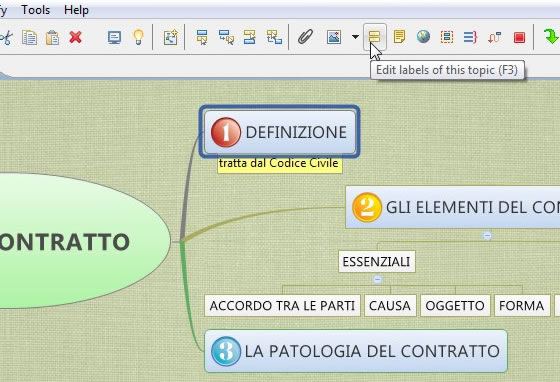Select the ACCORDO TRA LE PARTI subtopic
Screen dimensions: 560x382
click(x=282, y=306)
